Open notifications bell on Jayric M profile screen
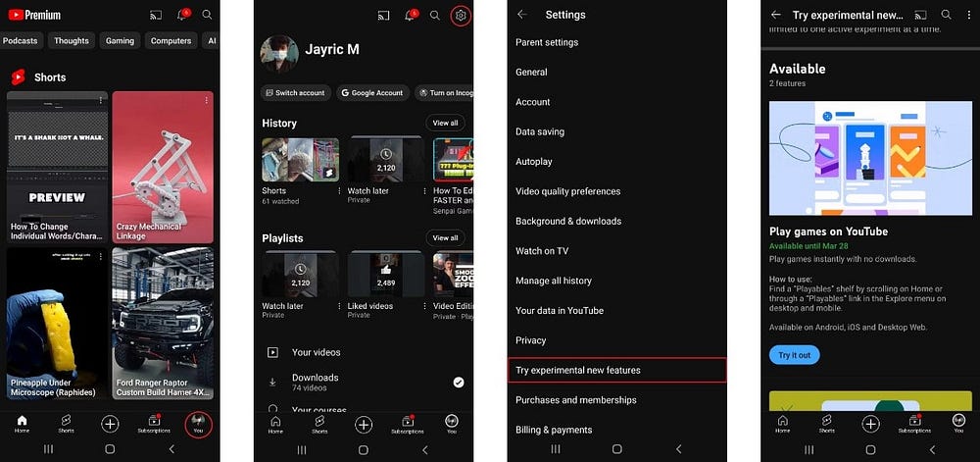The width and height of the screenshot is (980, 462). (x=411, y=16)
